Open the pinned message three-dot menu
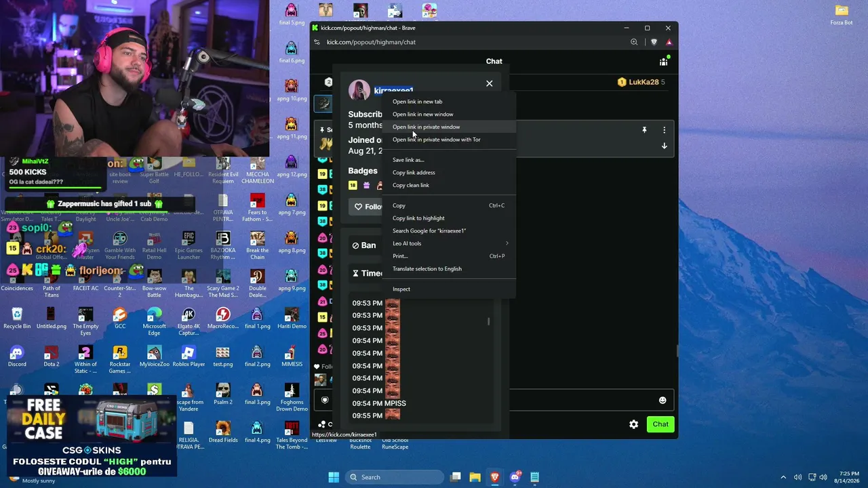The image size is (868, 488). [664, 129]
